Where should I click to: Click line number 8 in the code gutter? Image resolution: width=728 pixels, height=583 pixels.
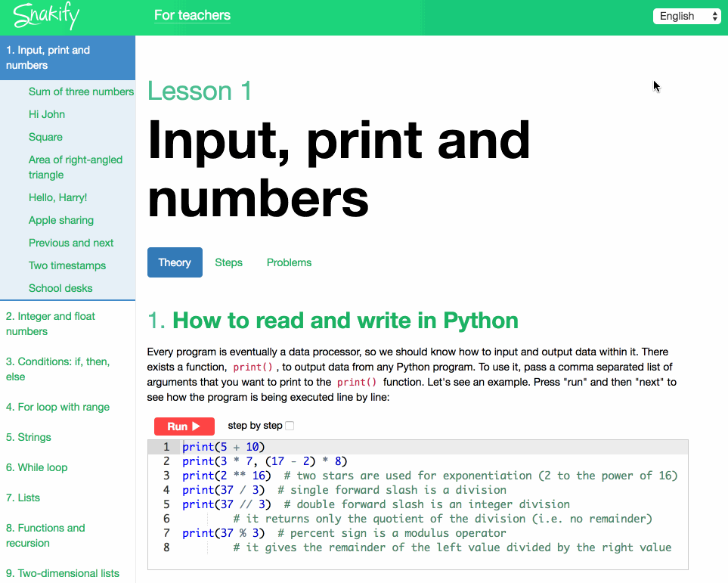click(x=166, y=547)
